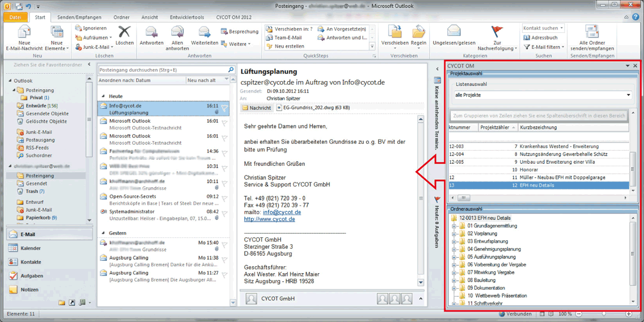Collapse the Heute group in message list
The image size is (644, 322).
(x=103, y=96)
